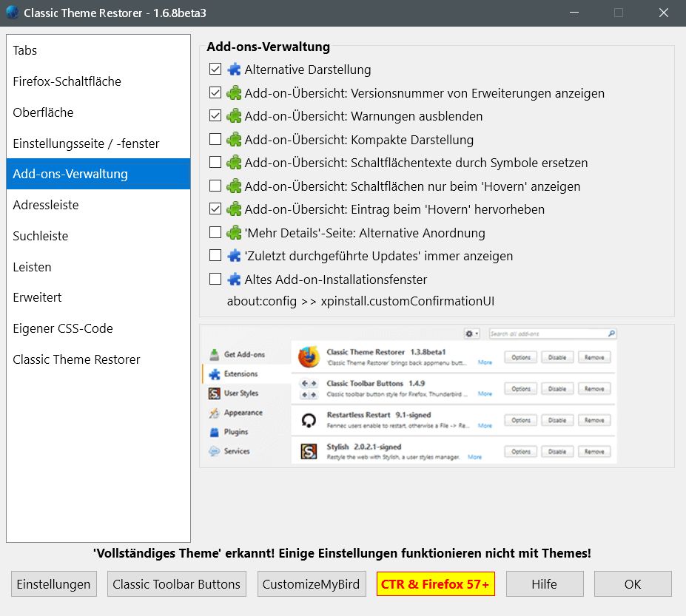This screenshot has height=616, width=686.
Task: Uncheck the Alternative Darstellung checkbox
Action: (x=215, y=70)
